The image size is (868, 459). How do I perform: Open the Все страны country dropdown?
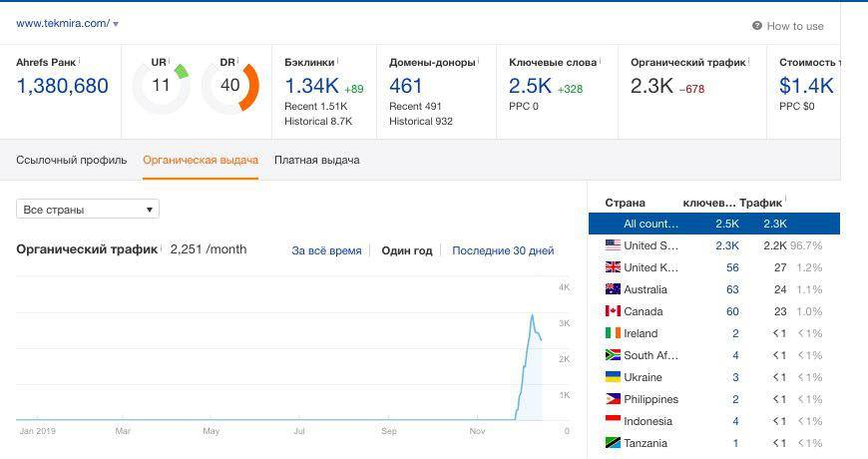[88, 210]
